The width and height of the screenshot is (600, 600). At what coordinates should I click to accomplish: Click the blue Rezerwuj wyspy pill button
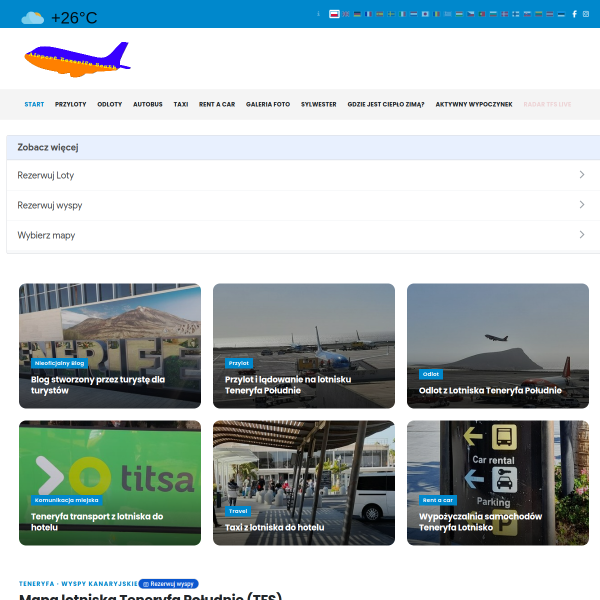point(168,584)
